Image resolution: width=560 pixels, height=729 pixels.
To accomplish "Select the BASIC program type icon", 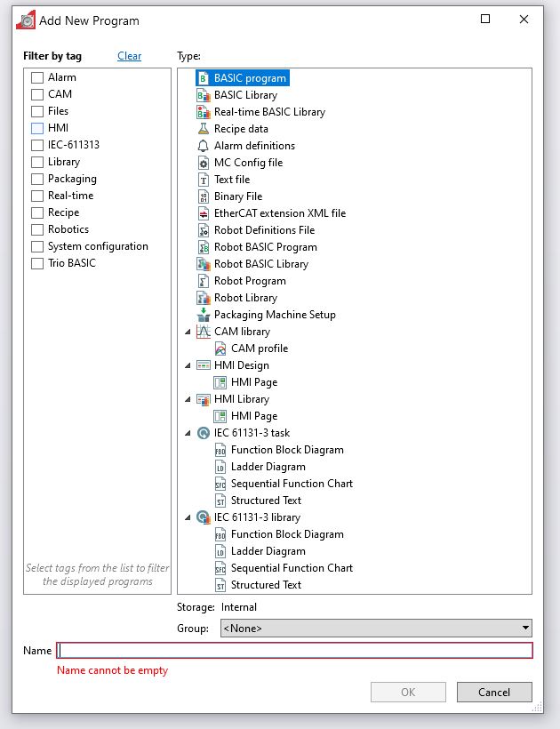I will [203, 78].
